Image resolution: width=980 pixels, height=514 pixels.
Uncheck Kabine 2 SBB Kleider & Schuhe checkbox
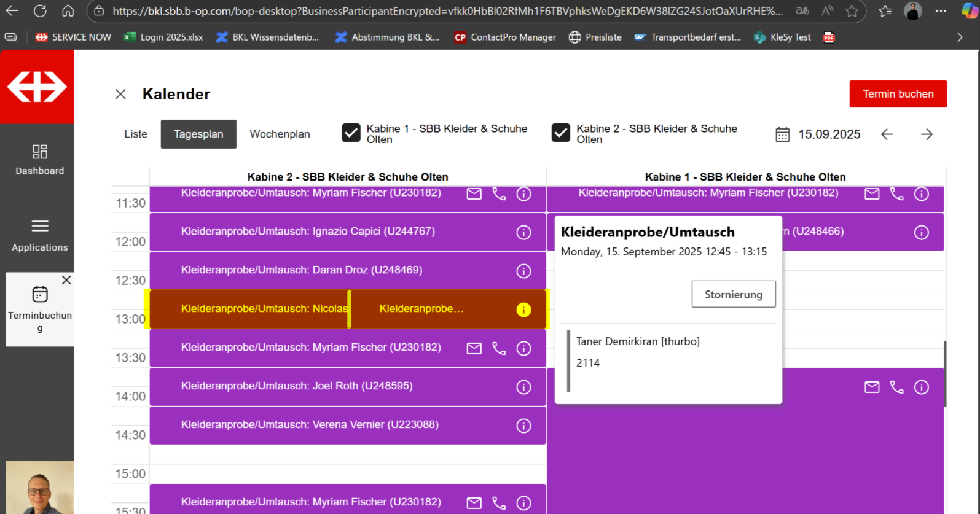click(x=561, y=133)
